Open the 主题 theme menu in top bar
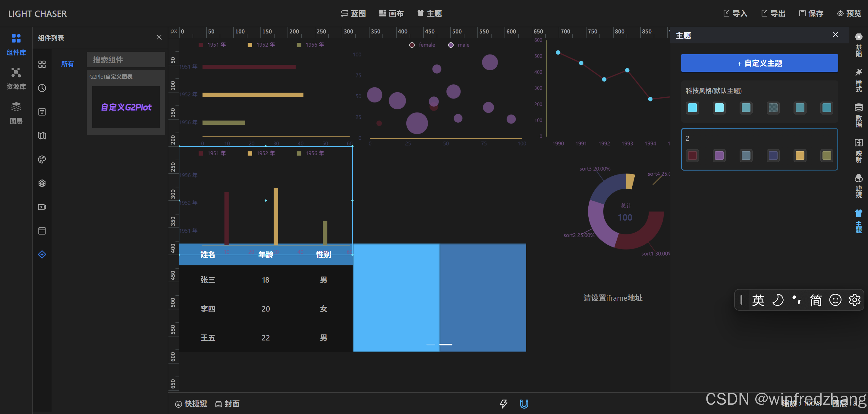 tap(429, 14)
